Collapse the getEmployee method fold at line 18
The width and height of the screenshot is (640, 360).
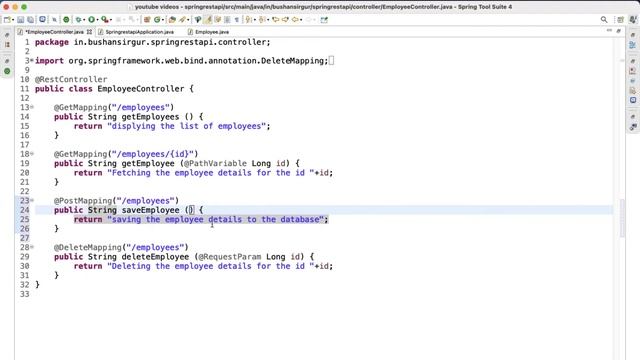[32, 154]
